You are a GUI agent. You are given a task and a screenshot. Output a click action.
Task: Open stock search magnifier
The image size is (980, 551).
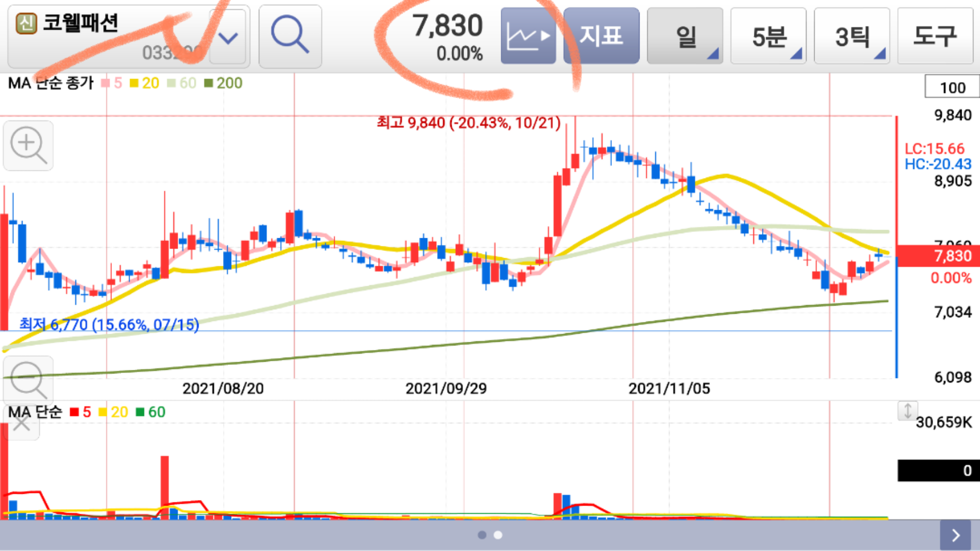pyautogui.click(x=290, y=36)
